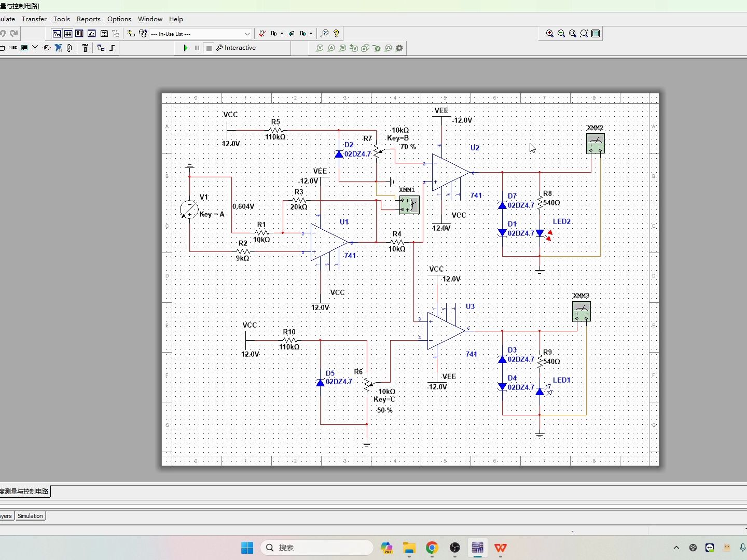Screen dimensions: 747x560
Task: Open the Grapher toolbar icon
Action: 91,34
